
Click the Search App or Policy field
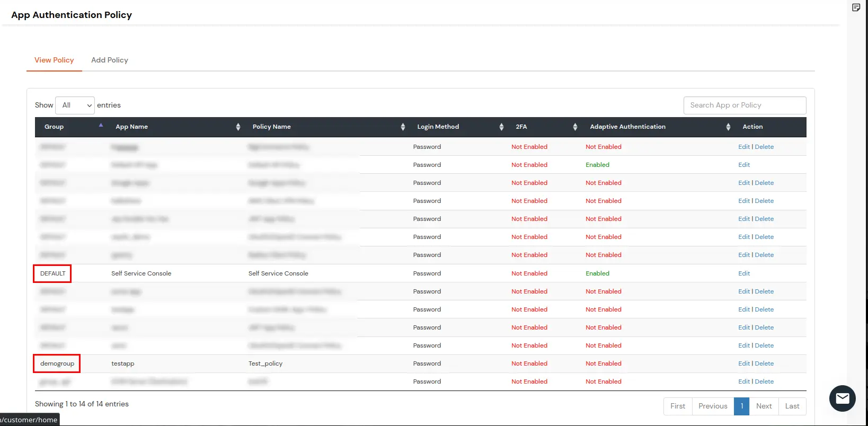coord(745,105)
